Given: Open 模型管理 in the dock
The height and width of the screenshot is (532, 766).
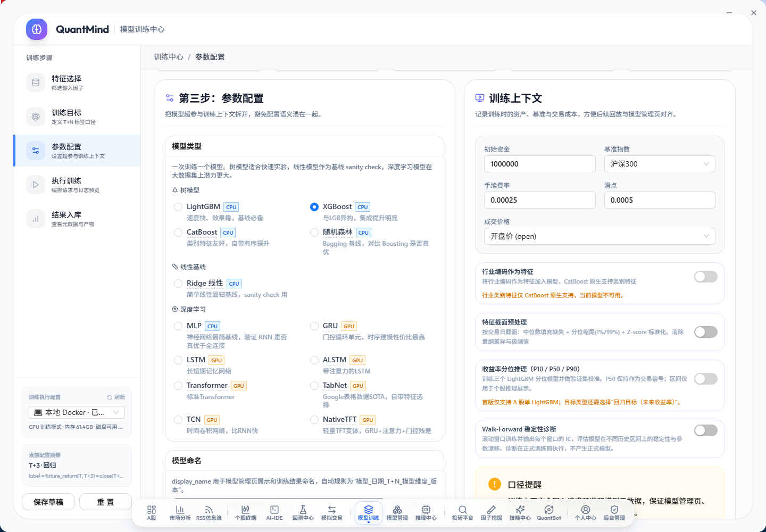Looking at the screenshot, I should [x=397, y=513].
